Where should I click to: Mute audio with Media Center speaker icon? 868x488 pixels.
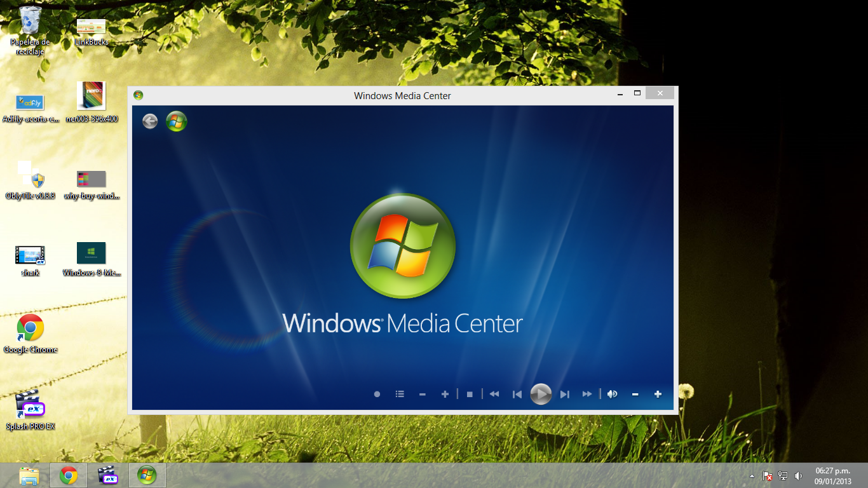pyautogui.click(x=612, y=394)
